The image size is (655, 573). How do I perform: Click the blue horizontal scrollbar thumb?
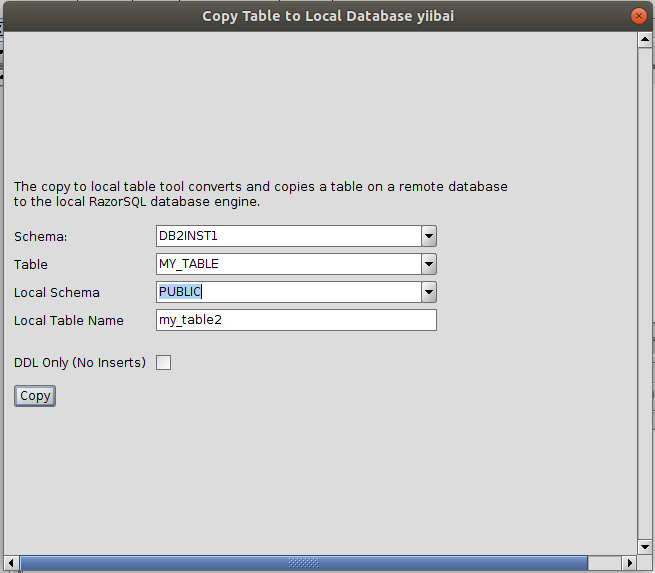point(300,563)
